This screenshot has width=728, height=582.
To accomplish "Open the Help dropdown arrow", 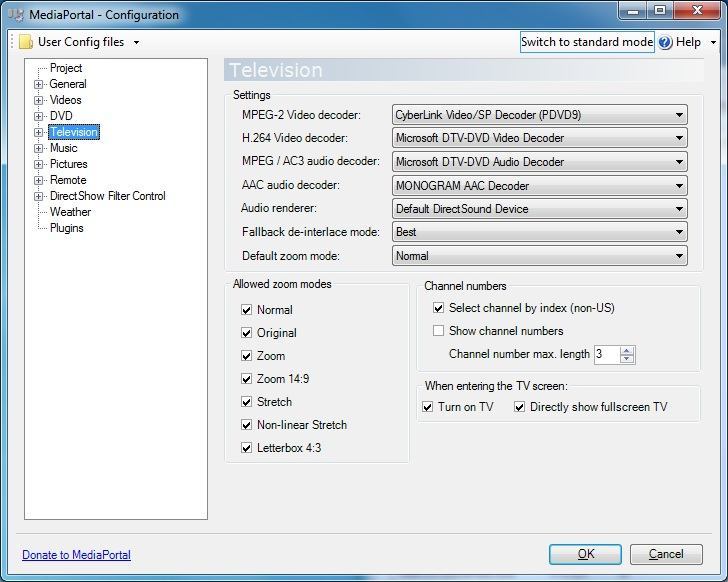I will [x=713, y=43].
